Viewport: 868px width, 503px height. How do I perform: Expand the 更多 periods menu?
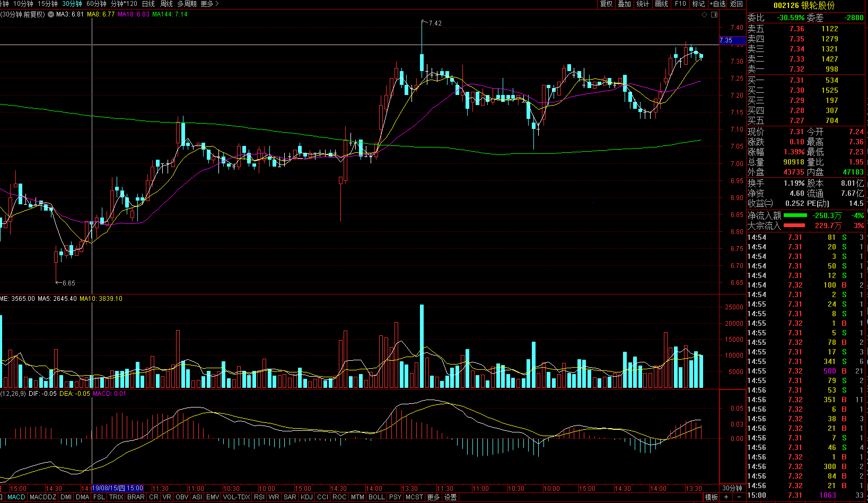point(209,4)
